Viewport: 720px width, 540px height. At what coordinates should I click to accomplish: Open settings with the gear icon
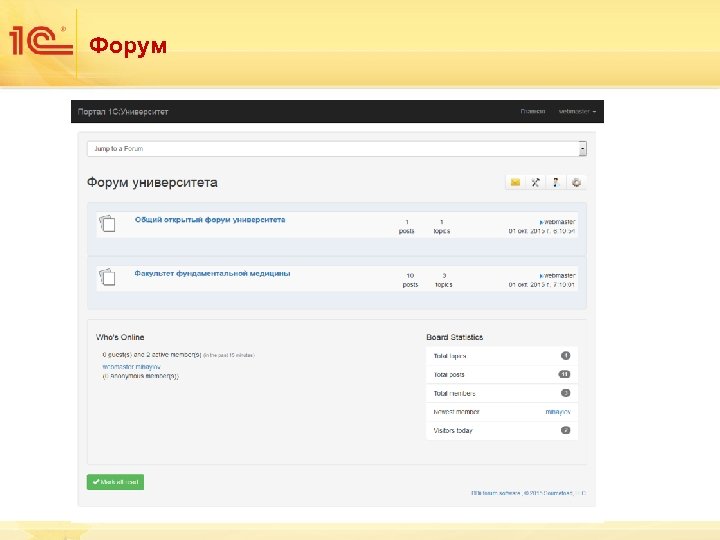tap(576, 182)
